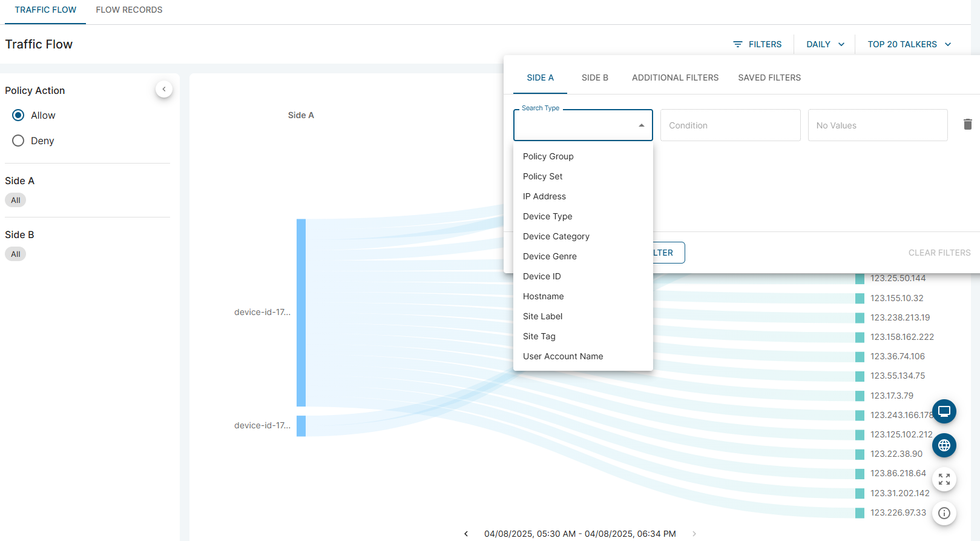This screenshot has height=541, width=980.
Task: Open the SAVED FILTERS tab
Action: (769, 78)
